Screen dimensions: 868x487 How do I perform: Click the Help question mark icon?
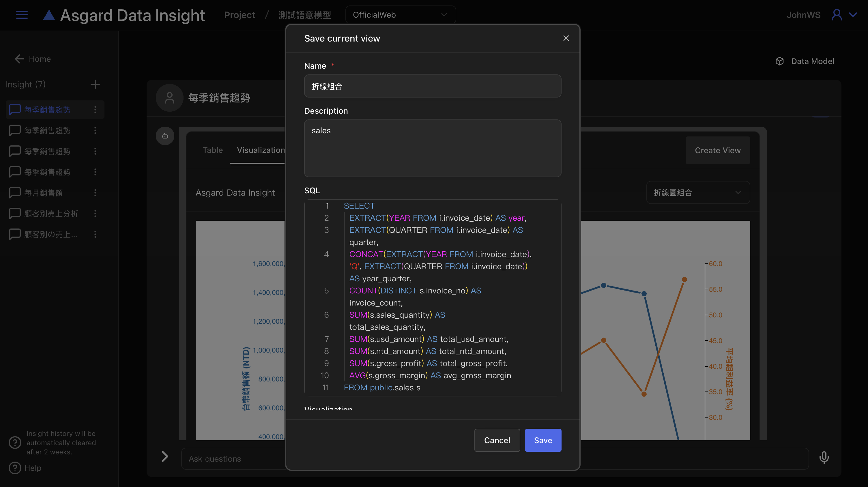[x=15, y=468]
